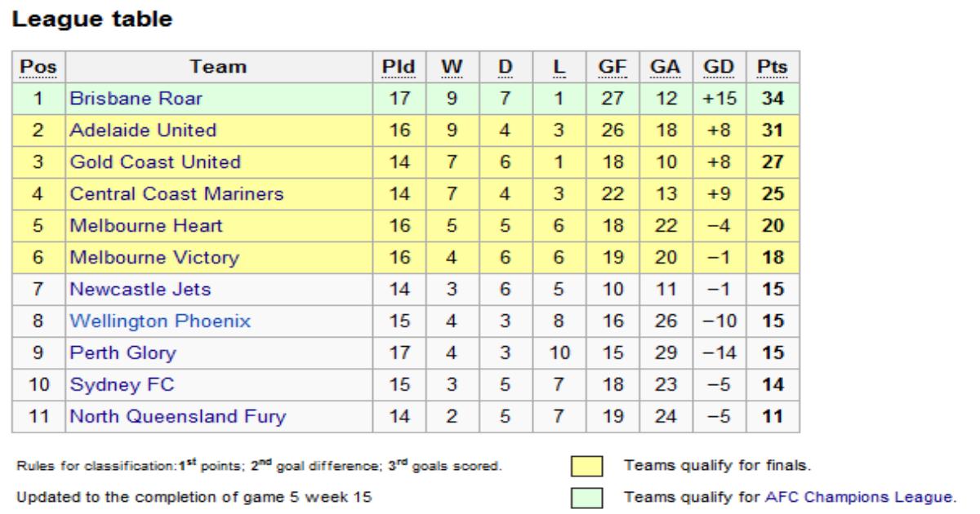The image size is (980, 514).
Task: Open the Perth Glory team link
Action: click(122, 353)
